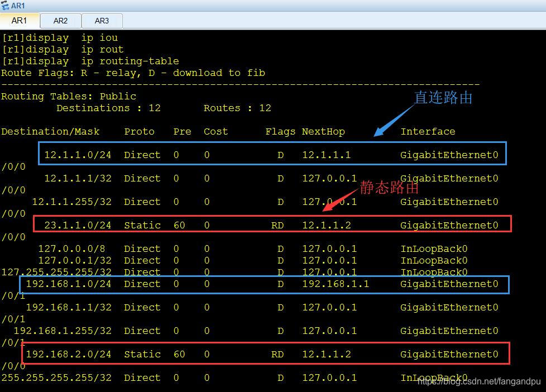
Task: Click destination 12.1.1.1/32 entry
Action: pos(78,178)
